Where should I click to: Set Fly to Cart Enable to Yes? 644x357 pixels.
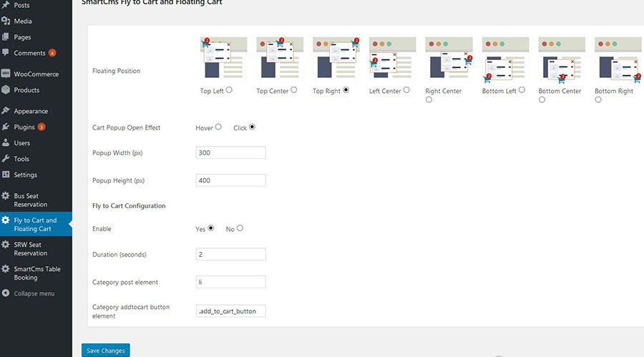pyautogui.click(x=210, y=228)
